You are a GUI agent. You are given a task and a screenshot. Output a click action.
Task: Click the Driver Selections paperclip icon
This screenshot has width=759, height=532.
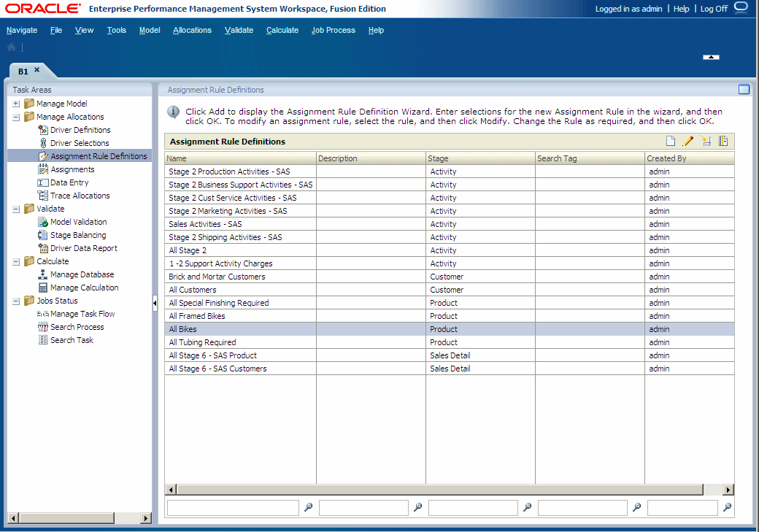point(42,143)
